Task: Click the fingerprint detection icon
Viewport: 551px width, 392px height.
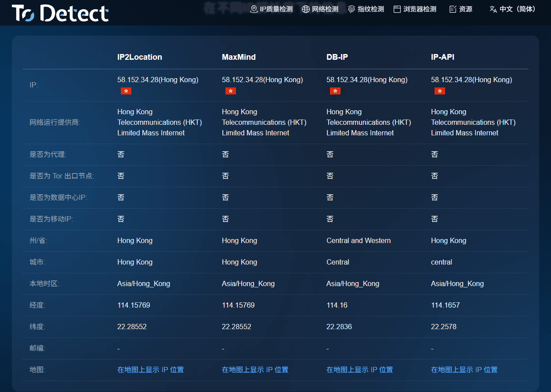Action: click(x=352, y=9)
